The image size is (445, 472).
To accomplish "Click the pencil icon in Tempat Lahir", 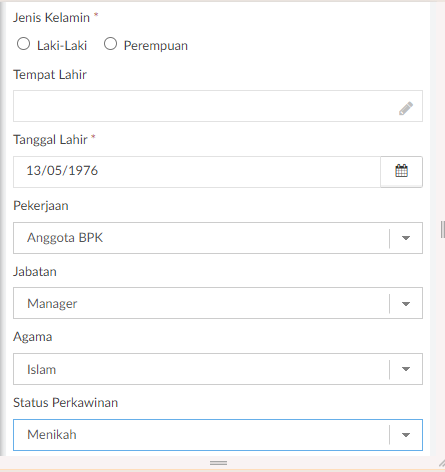I will coord(406,108).
